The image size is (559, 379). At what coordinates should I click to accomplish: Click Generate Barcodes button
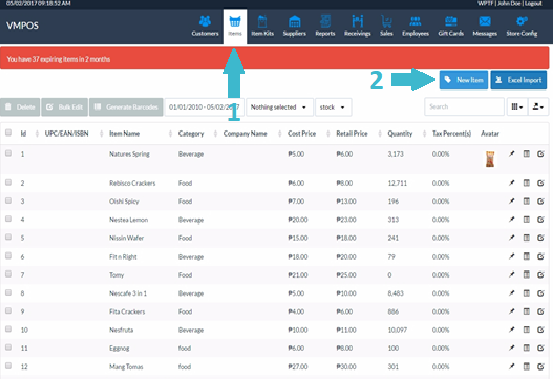pos(126,107)
